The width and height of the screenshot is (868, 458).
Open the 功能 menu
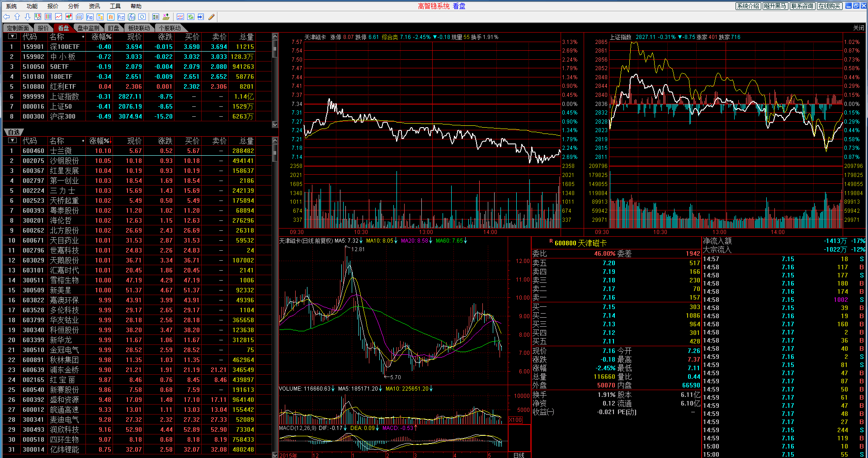tap(32, 6)
